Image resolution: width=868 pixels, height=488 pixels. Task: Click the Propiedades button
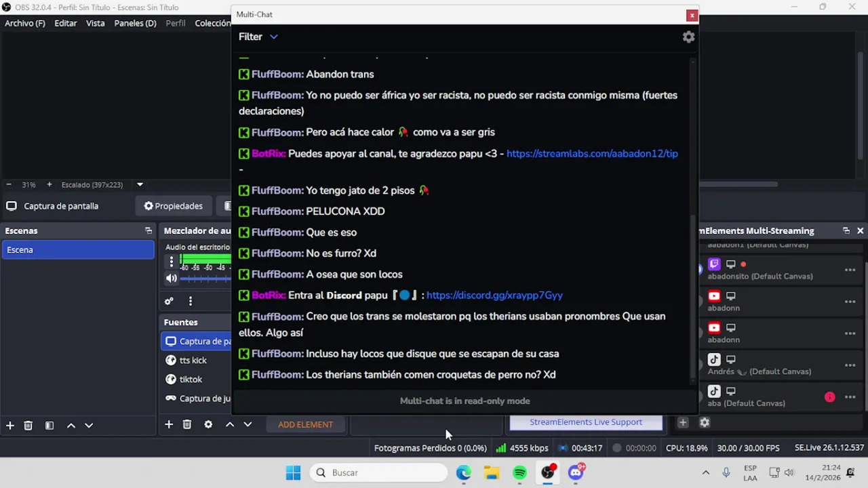pyautogui.click(x=174, y=206)
